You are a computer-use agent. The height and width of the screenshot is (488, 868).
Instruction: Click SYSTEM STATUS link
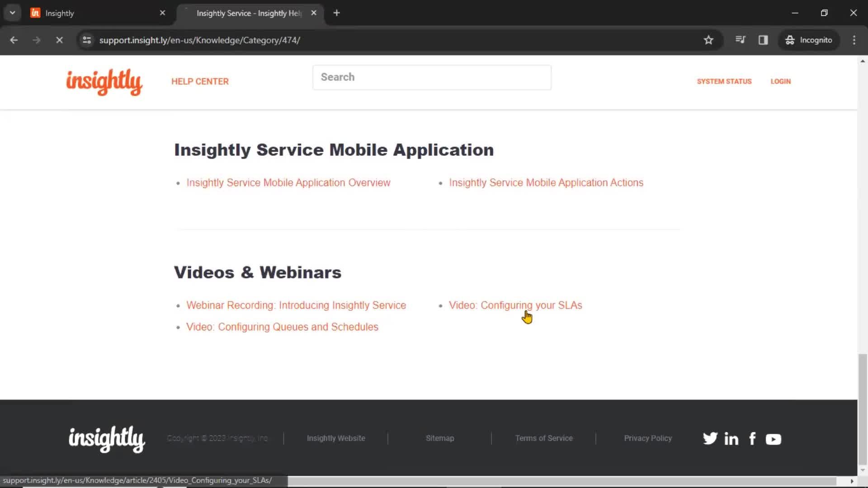pos(724,82)
